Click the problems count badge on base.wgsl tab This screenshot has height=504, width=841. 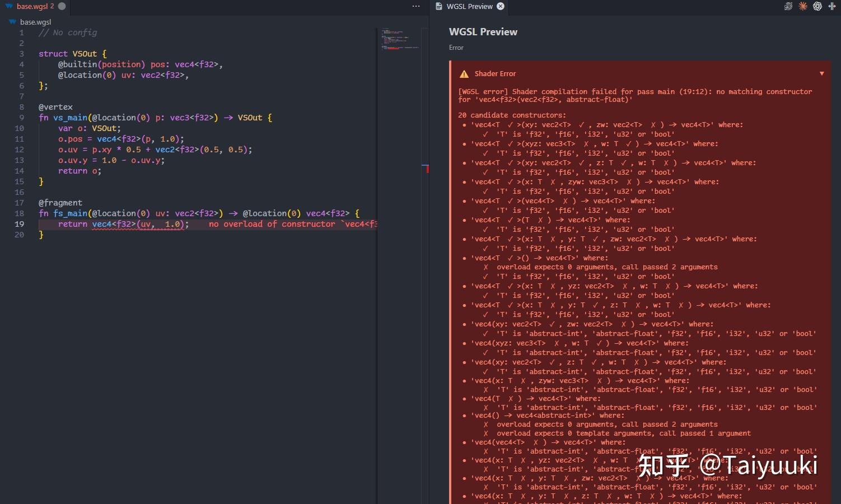(x=53, y=7)
